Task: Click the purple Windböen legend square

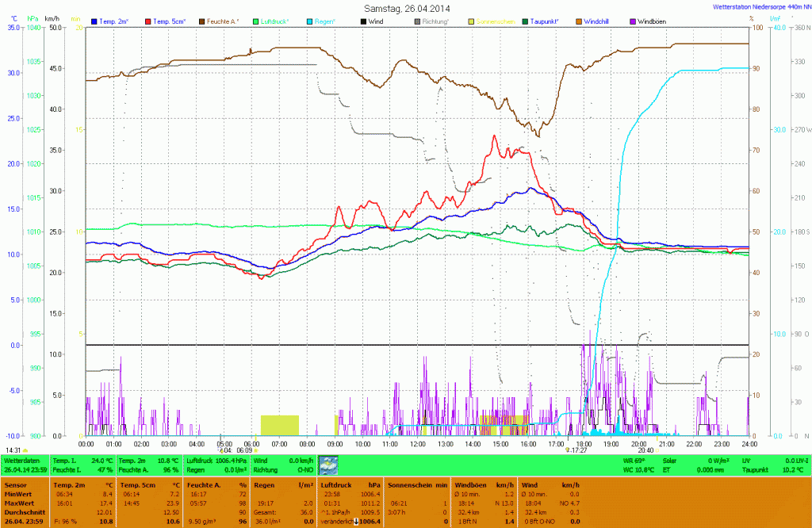Action: [x=634, y=21]
